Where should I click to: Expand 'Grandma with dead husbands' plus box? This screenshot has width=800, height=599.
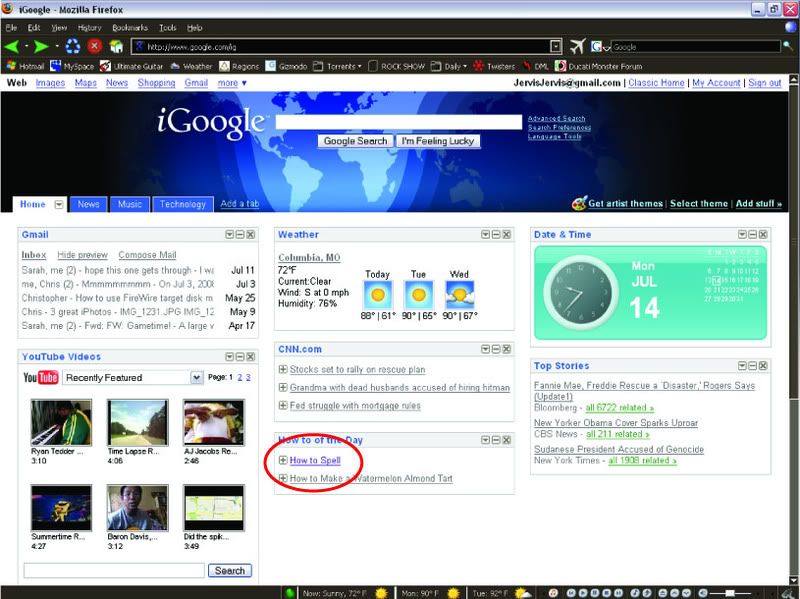[x=283, y=387]
